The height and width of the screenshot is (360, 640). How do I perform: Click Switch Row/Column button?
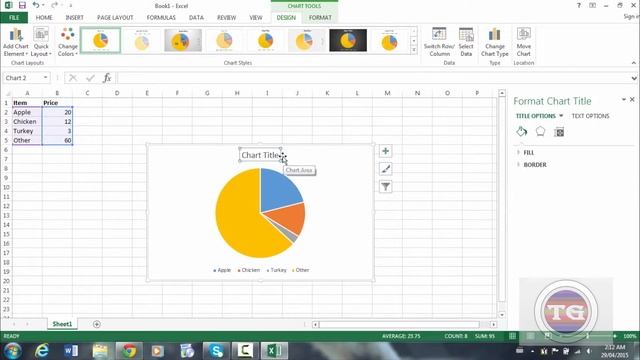439,42
